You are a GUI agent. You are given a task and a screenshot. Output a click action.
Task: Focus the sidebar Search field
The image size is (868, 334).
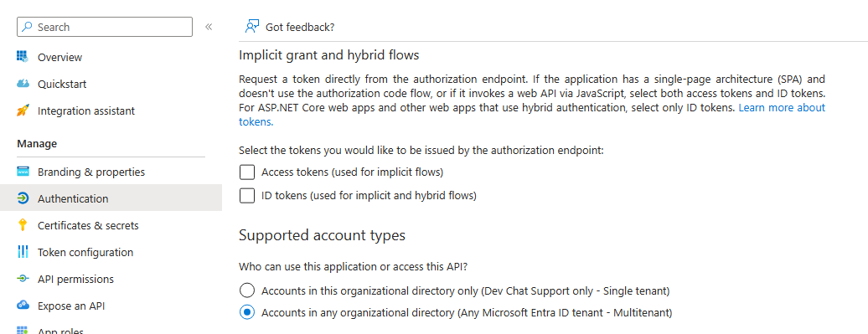105,27
